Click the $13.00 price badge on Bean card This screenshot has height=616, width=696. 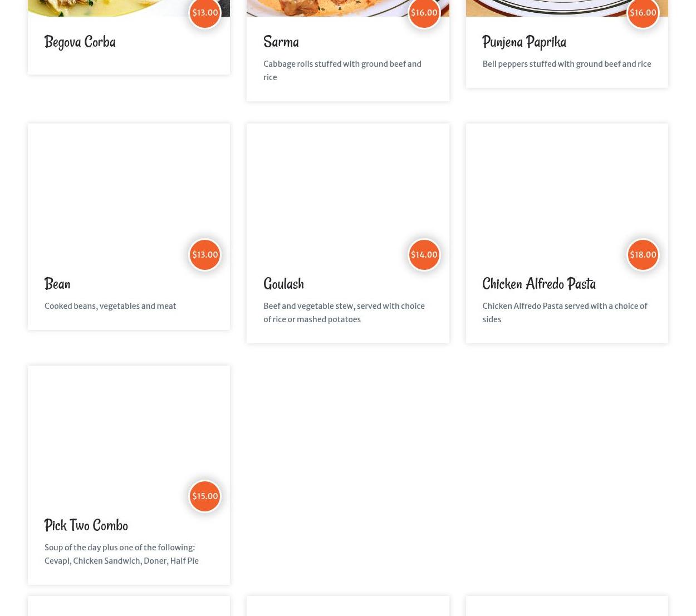(205, 255)
